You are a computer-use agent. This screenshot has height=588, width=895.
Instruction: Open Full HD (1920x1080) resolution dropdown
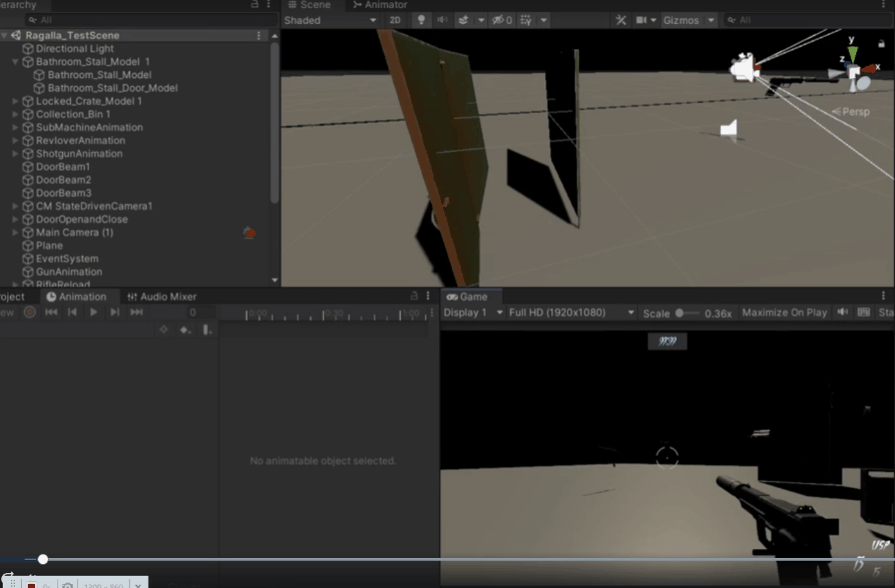click(x=572, y=312)
